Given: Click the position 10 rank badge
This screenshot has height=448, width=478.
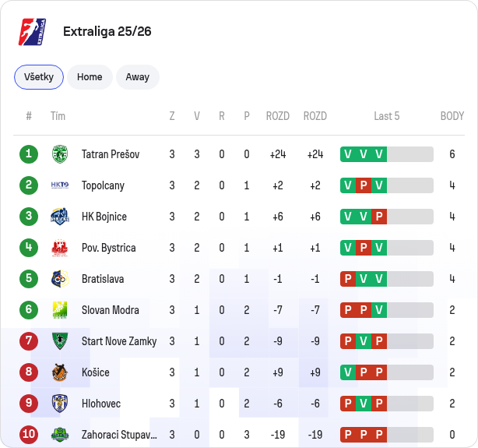Looking at the screenshot, I should [29, 435].
